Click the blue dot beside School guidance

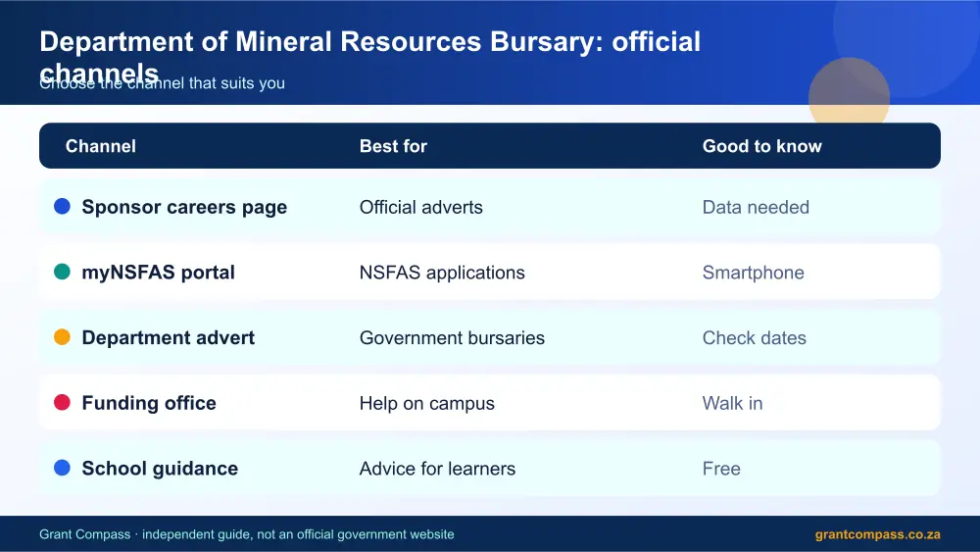[x=62, y=468]
